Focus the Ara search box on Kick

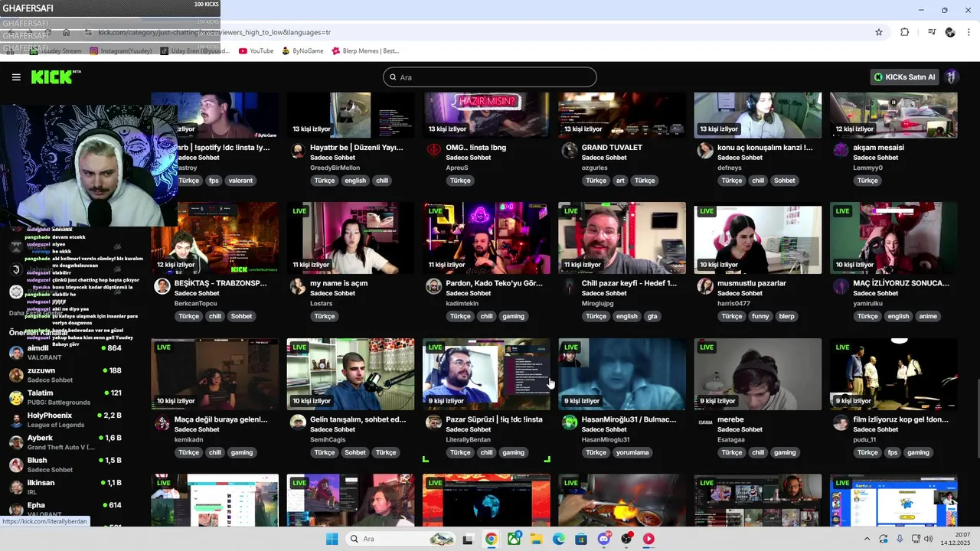coord(490,77)
